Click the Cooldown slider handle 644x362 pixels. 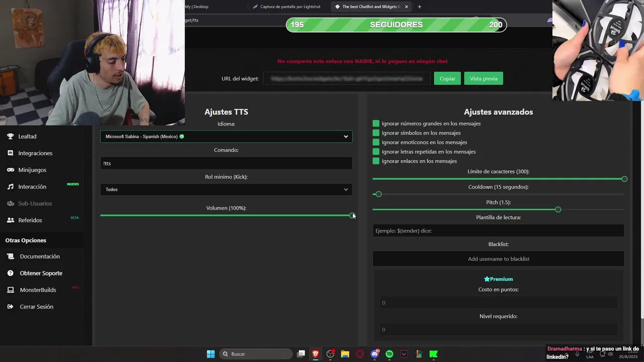click(379, 194)
